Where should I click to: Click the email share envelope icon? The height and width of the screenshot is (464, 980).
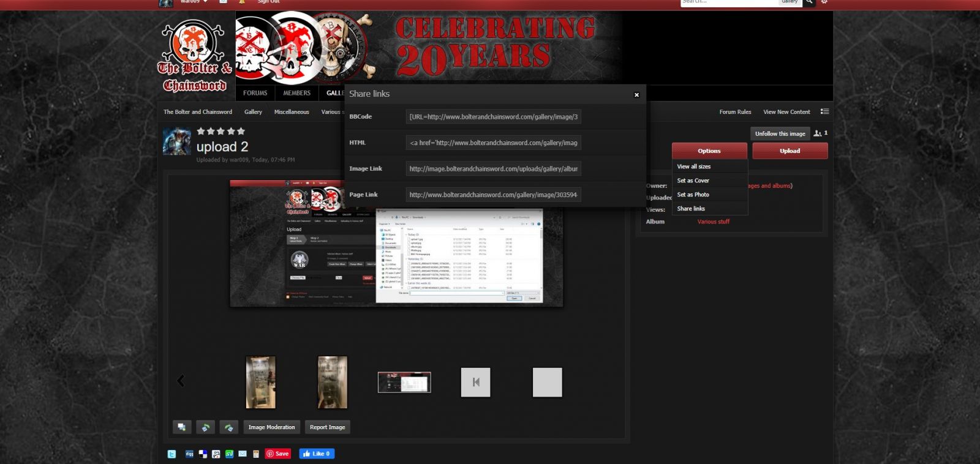243,454
